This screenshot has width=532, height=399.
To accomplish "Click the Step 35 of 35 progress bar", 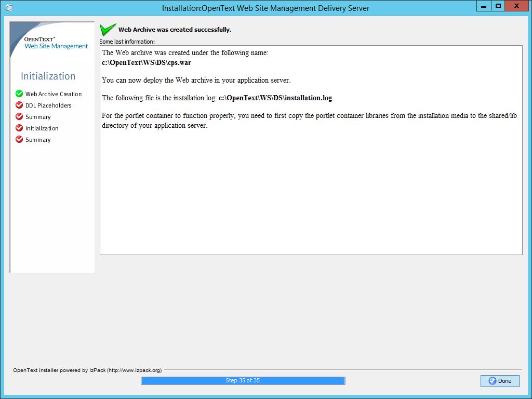I will point(243,381).
